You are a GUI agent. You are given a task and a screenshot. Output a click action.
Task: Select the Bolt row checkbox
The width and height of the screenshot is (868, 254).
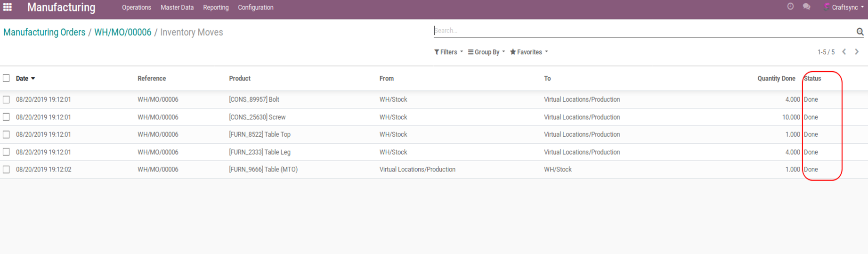coord(6,99)
